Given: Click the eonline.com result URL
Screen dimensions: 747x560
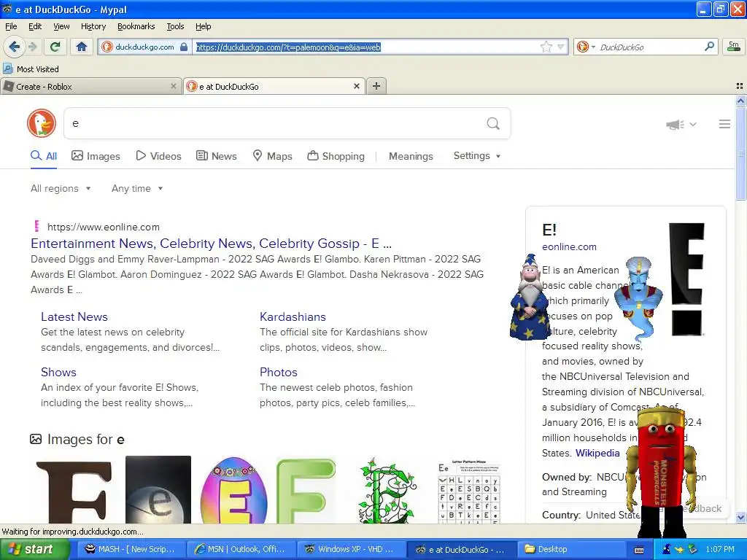Looking at the screenshot, I should [x=104, y=227].
